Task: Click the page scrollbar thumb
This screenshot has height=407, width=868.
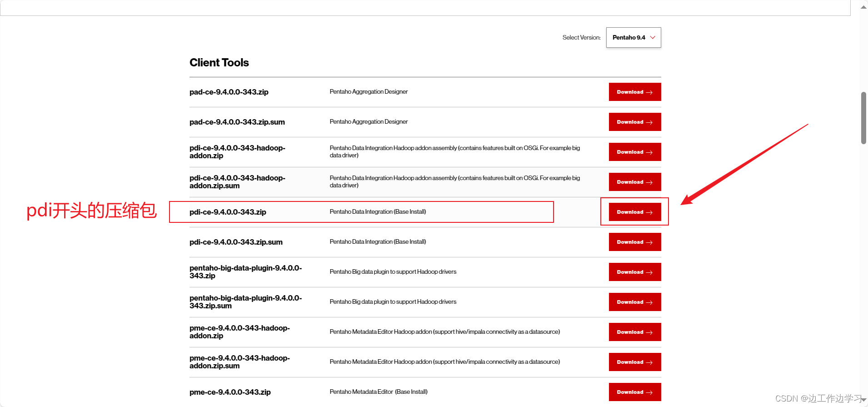Action: coord(863,118)
